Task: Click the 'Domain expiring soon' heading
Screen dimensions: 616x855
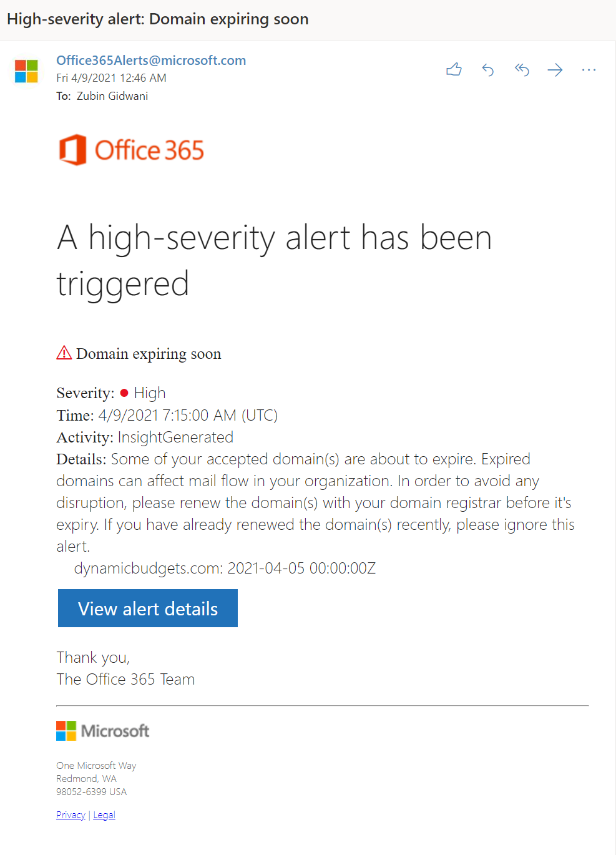Action: 149,354
